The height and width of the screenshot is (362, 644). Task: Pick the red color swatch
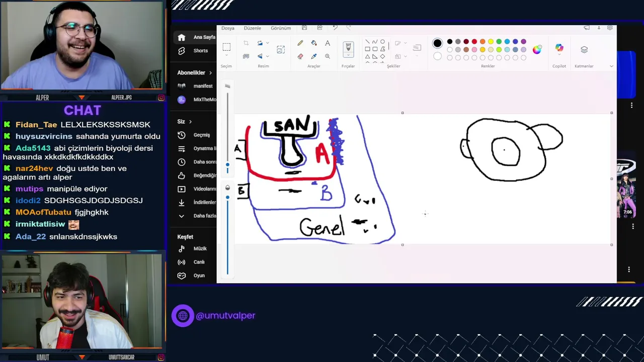[x=474, y=41]
